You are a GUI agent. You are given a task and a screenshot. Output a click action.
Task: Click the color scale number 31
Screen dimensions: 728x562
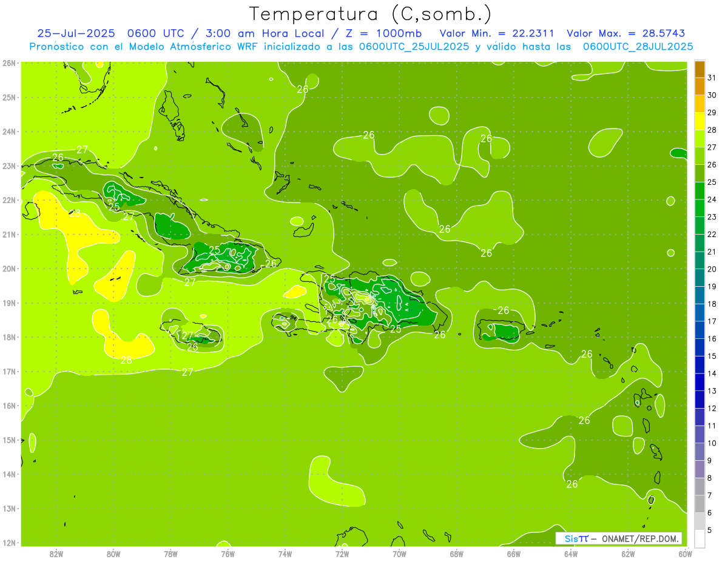pyautogui.click(x=712, y=77)
